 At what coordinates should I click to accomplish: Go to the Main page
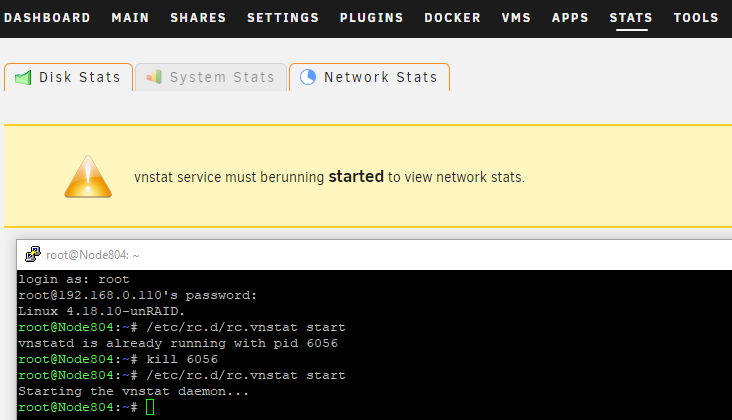(x=130, y=18)
